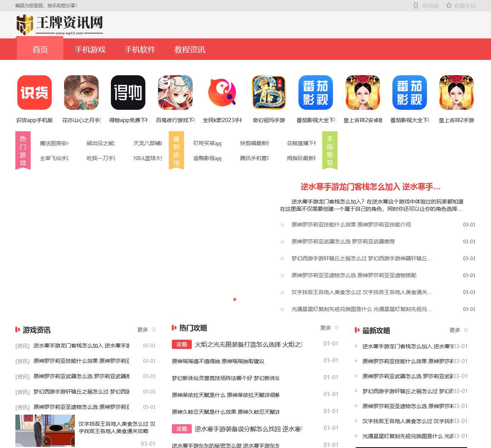
Task: Open 更多 in 最新攻略 section
Action: [455, 330]
